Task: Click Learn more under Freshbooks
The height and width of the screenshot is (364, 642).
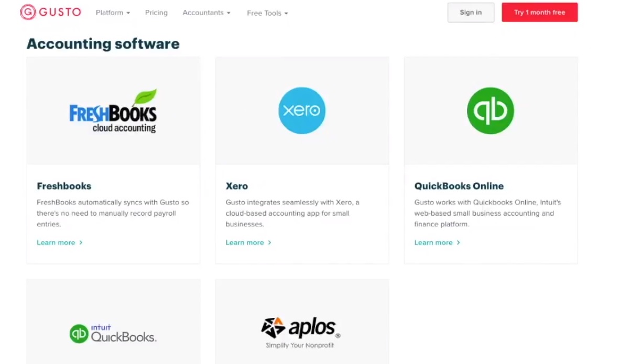Action: coord(60,242)
